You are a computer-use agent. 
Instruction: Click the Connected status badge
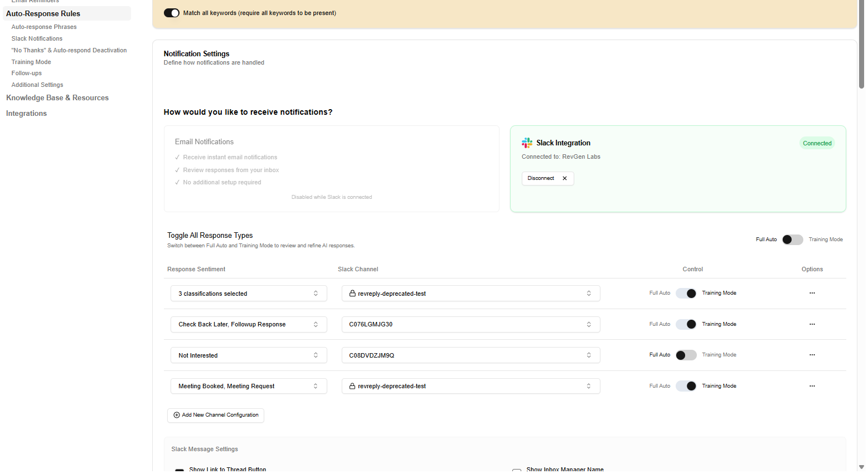(817, 143)
